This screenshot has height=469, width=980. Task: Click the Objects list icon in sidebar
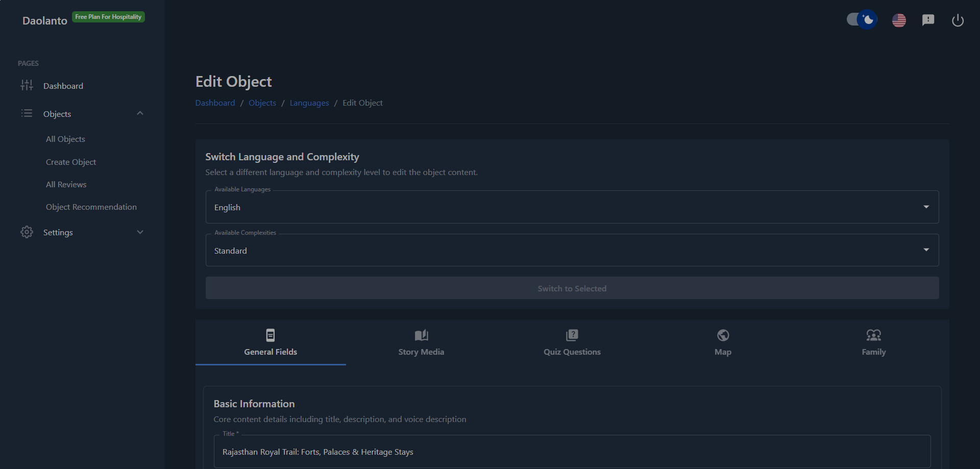tap(27, 113)
